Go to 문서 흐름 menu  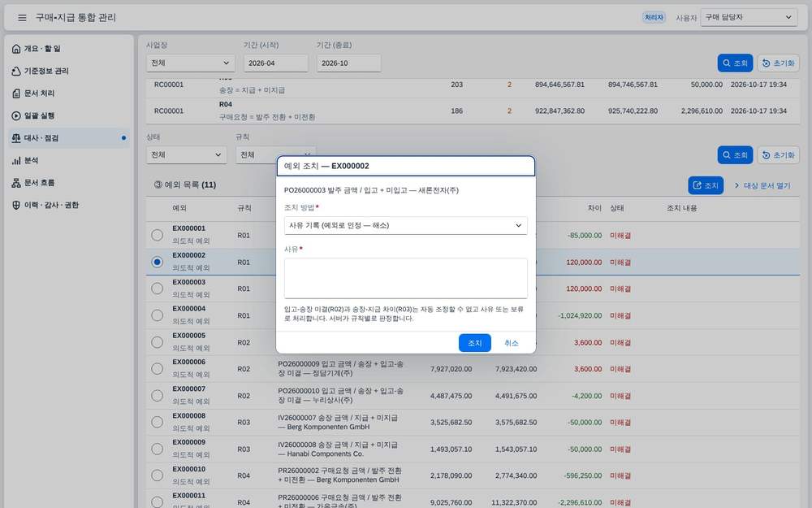[67, 182]
